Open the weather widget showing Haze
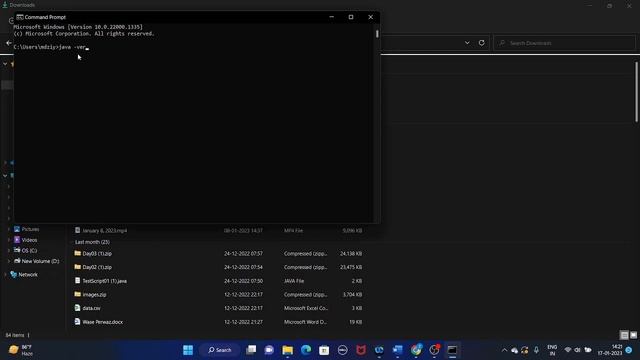 click(21, 350)
